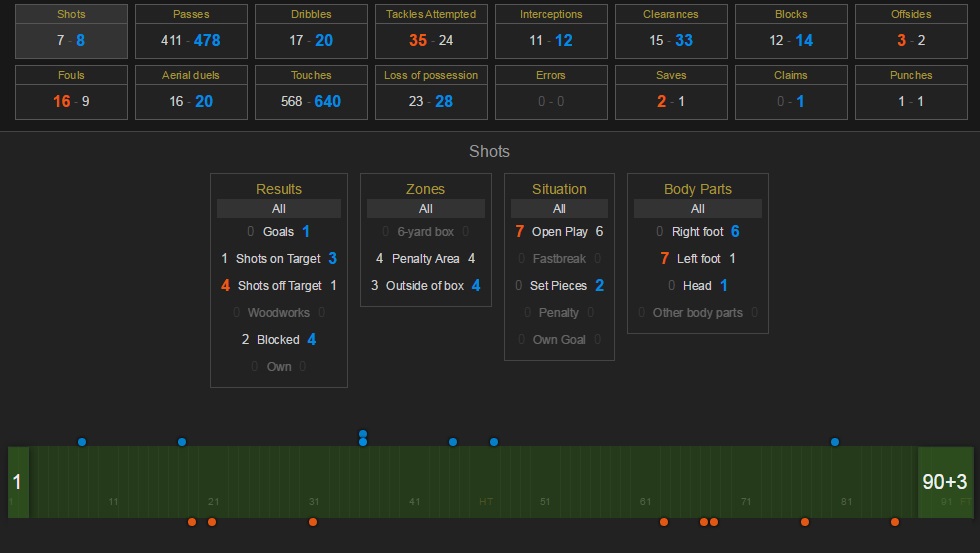Select the Clearances stat tile
The height and width of the screenshot is (553, 980).
[671, 31]
